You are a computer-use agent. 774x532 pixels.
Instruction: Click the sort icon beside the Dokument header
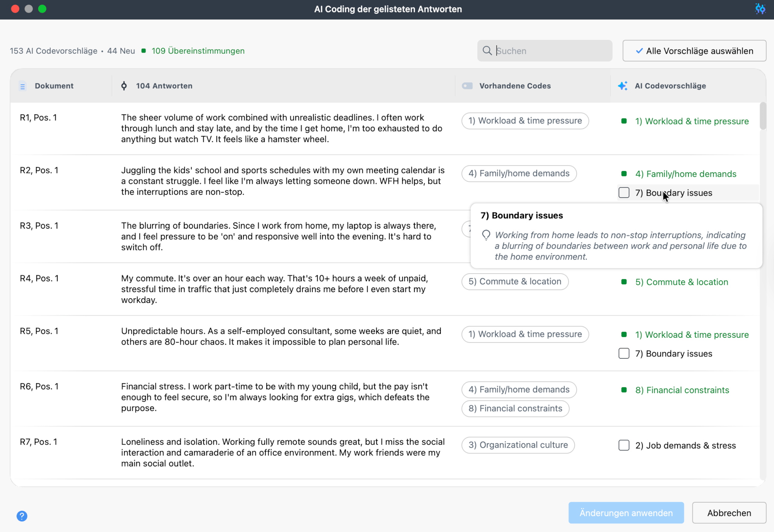pos(23,86)
